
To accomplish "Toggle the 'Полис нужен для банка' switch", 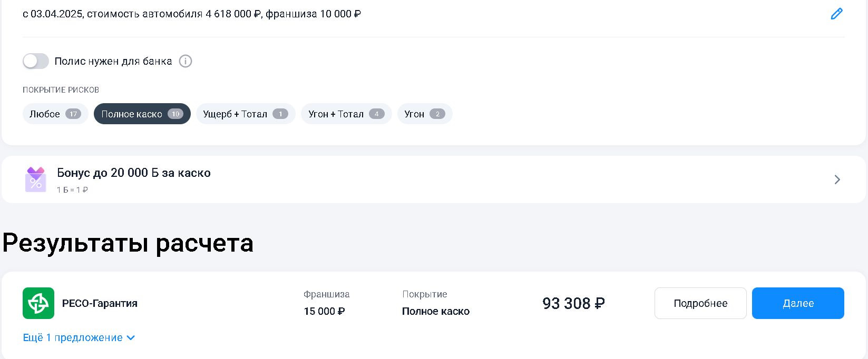I will pyautogui.click(x=36, y=61).
